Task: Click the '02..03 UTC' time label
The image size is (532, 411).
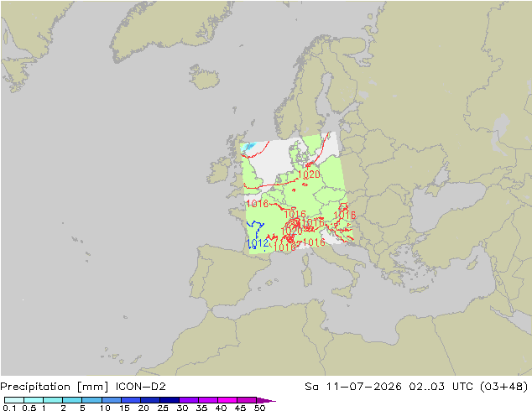Action: pyautogui.click(x=441, y=387)
